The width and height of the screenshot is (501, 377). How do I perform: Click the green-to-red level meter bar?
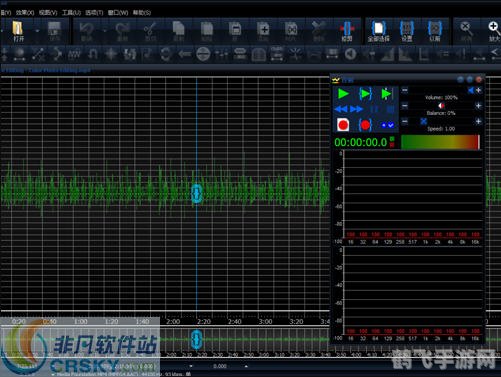[x=440, y=142]
